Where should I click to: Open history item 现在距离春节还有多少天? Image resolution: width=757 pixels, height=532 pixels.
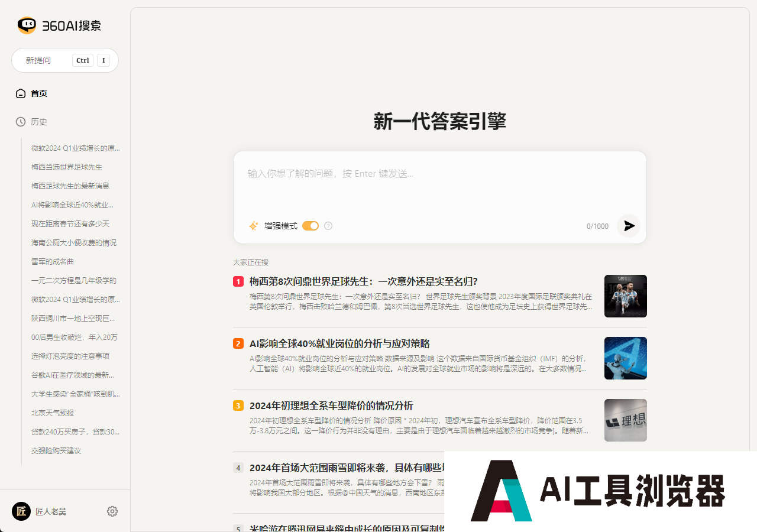70,224
